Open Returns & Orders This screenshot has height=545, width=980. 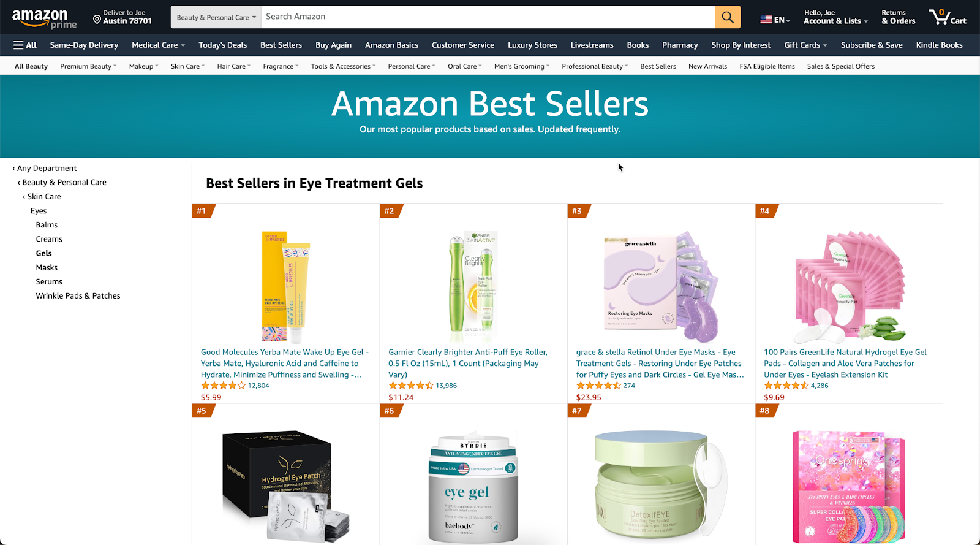click(x=898, y=17)
